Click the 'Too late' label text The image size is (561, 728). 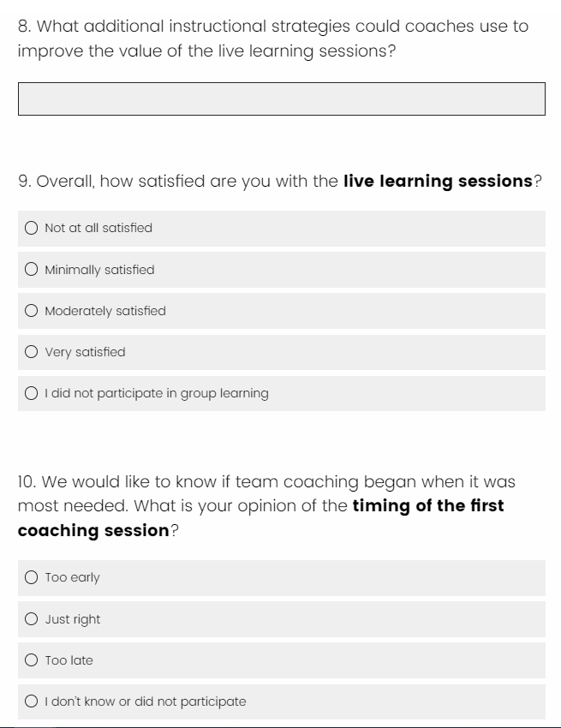click(69, 660)
